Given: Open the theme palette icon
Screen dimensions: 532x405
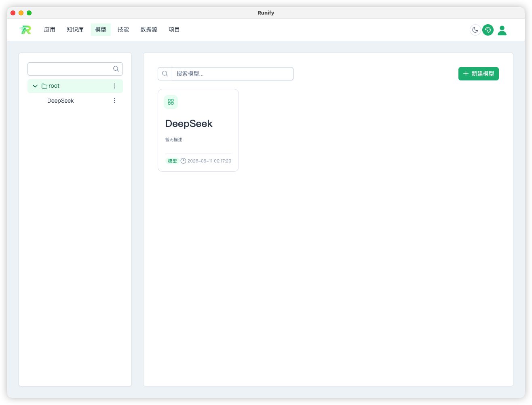Looking at the screenshot, I should coord(488,30).
